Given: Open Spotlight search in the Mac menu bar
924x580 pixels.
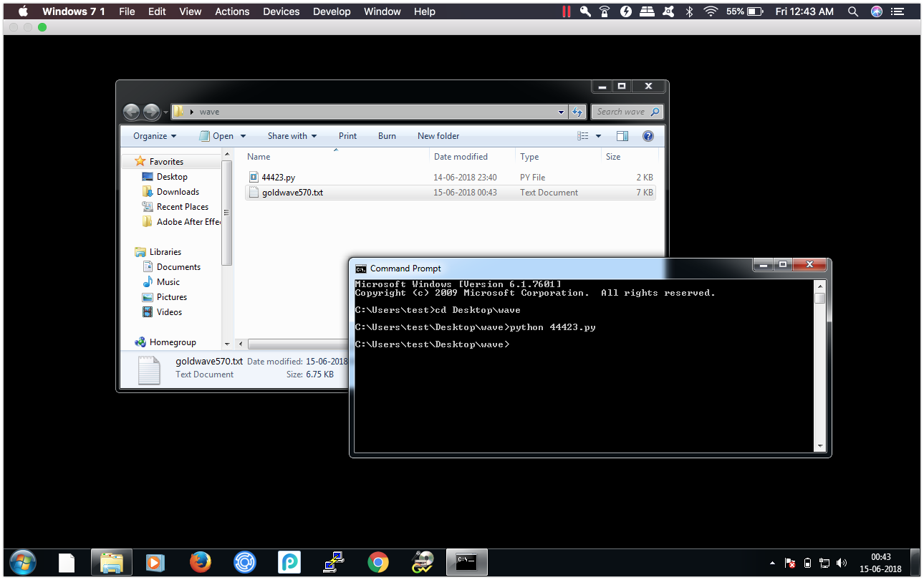Looking at the screenshot, I should pyautogui.click(x=852, y=11).
